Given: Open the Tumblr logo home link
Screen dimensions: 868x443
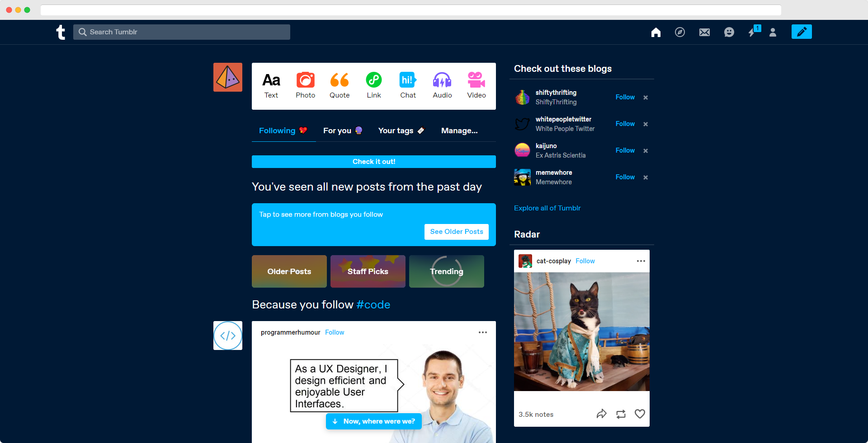Looking at the screenshot, I should [x=61, y=32].
